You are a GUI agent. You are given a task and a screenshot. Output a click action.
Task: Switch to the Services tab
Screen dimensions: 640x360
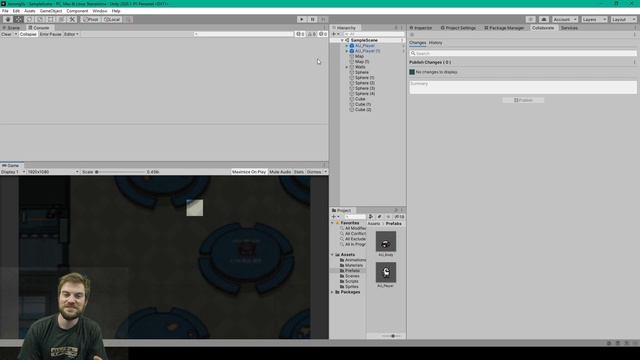click(x=569, y=28)
